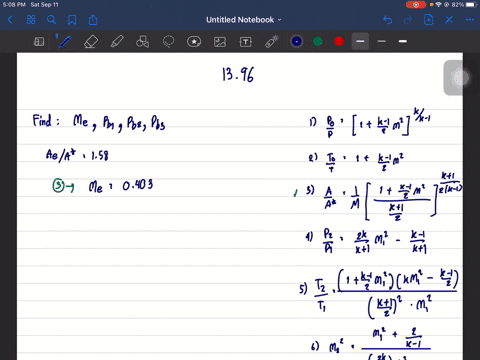Screen dimensions: 480x360
Task: Open the Elements sticker tool
Action: (194, 42)
